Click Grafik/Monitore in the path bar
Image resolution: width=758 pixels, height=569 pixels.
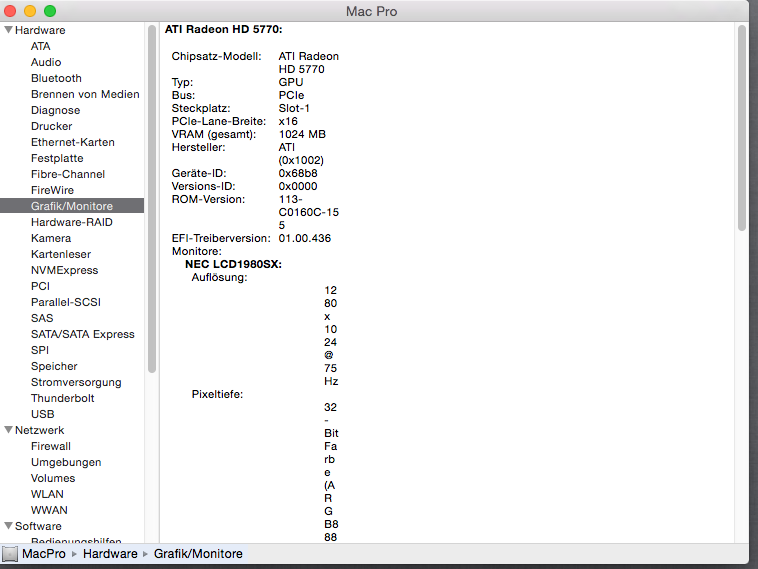coord(198,554)
